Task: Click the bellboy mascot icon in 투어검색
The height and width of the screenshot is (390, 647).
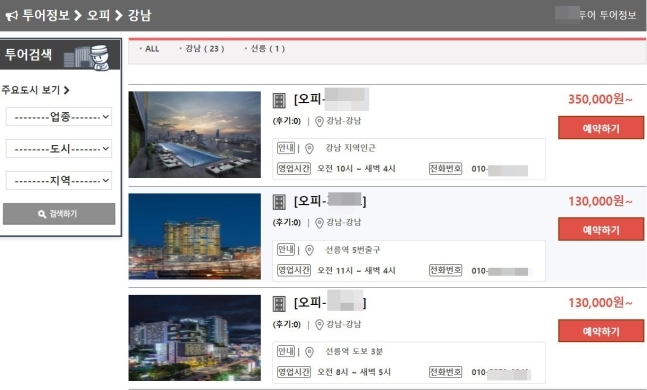Action: 99,57
